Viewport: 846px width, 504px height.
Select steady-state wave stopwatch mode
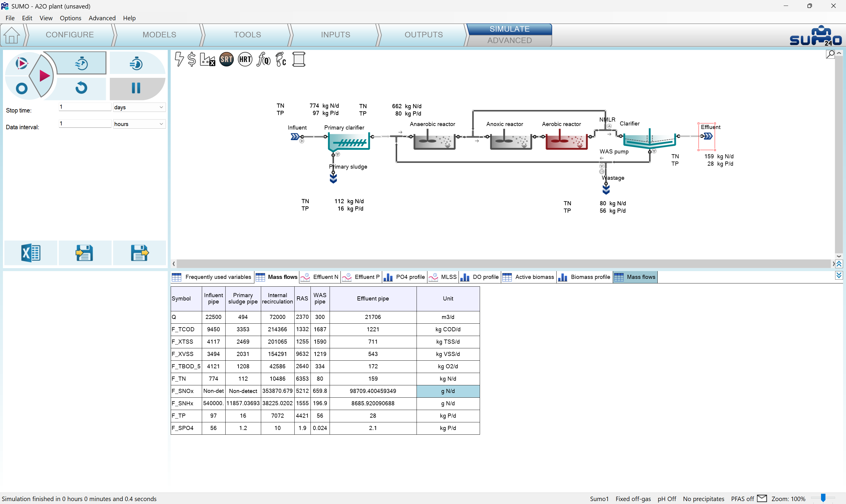point(81,63)
